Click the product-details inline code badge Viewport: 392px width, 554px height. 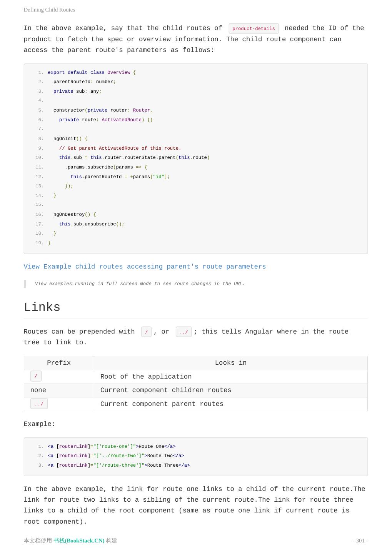pos(254,28)
